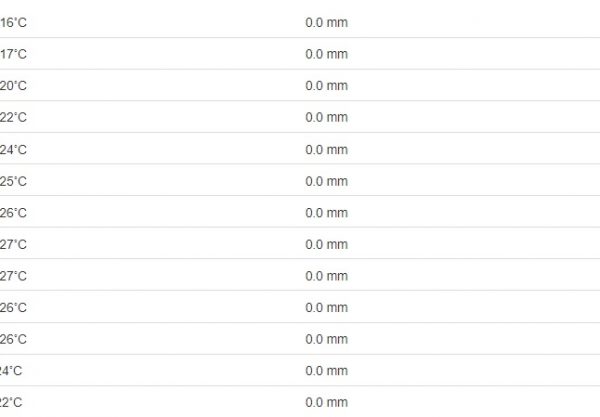Image resolution: width=600 pixels, height=417 pixels.
Task: Select 0.0 mm beside 17°C
Action: click(x=326, y=54)
